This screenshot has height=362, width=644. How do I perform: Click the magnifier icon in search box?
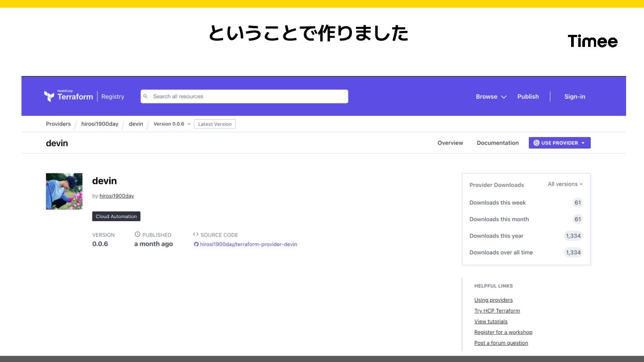[145, 97]
